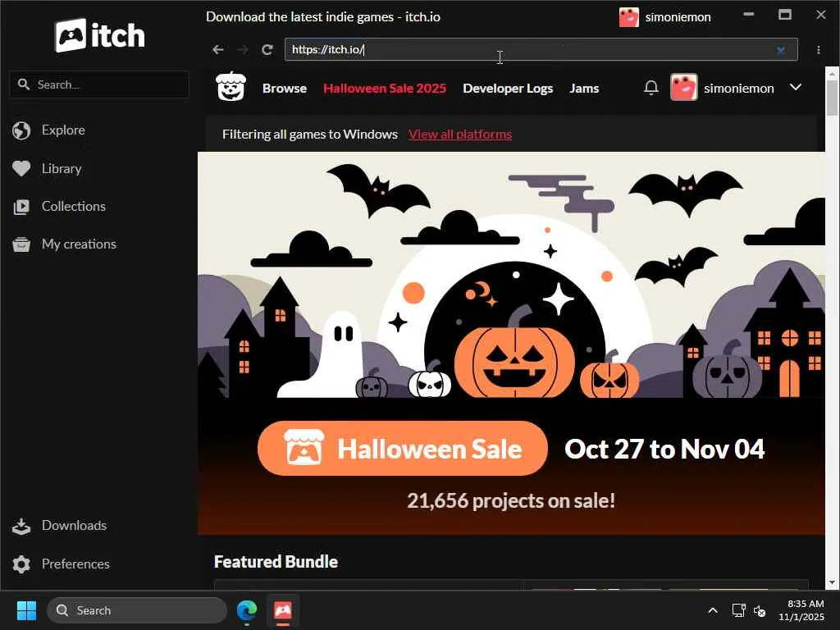Open the Browse menu item

tap(285, 89)
